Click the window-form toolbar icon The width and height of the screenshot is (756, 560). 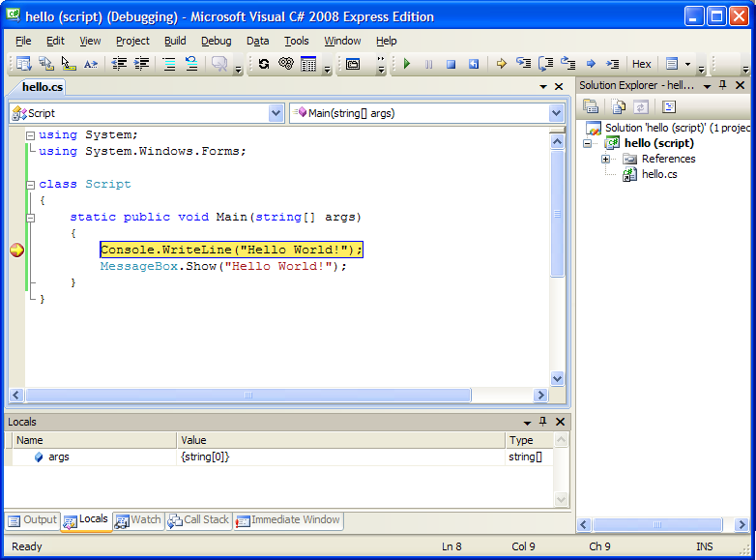(353, 64)
